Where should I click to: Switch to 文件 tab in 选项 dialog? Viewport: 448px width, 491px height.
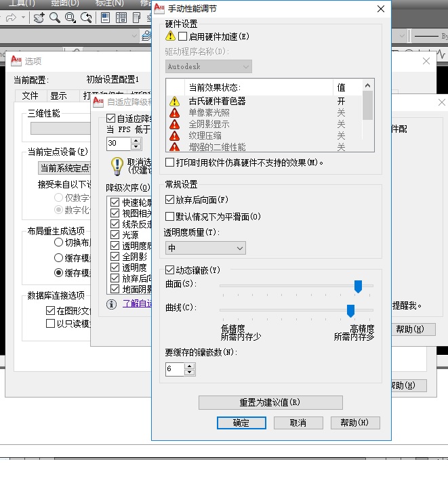pyautogui.click(x=30, y=95)
